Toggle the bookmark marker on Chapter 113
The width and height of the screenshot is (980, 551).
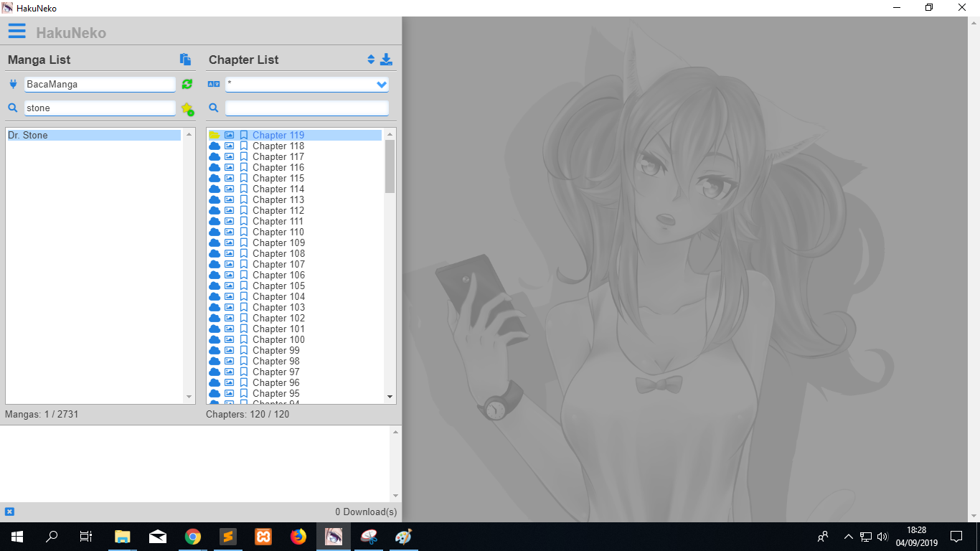coord(244,199)
